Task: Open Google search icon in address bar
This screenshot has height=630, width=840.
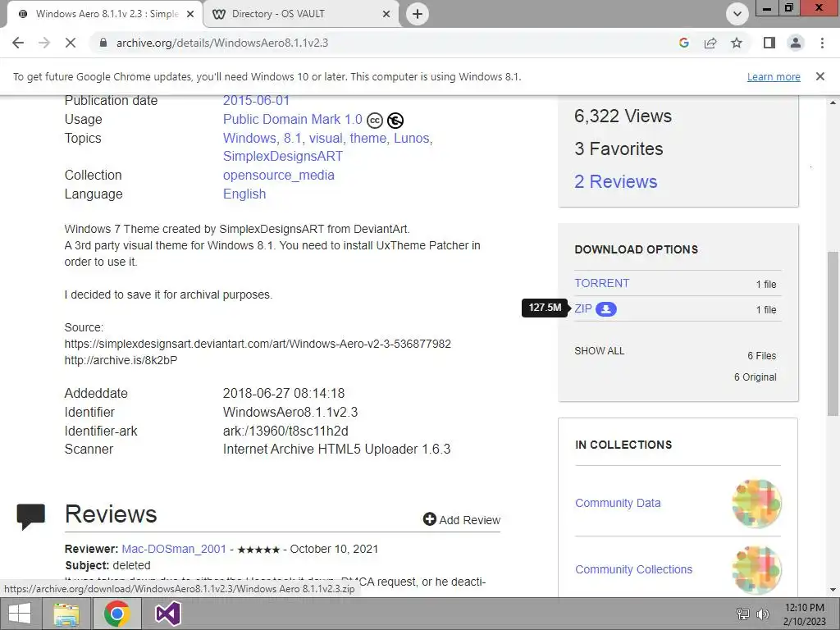Action: (683, 43)
